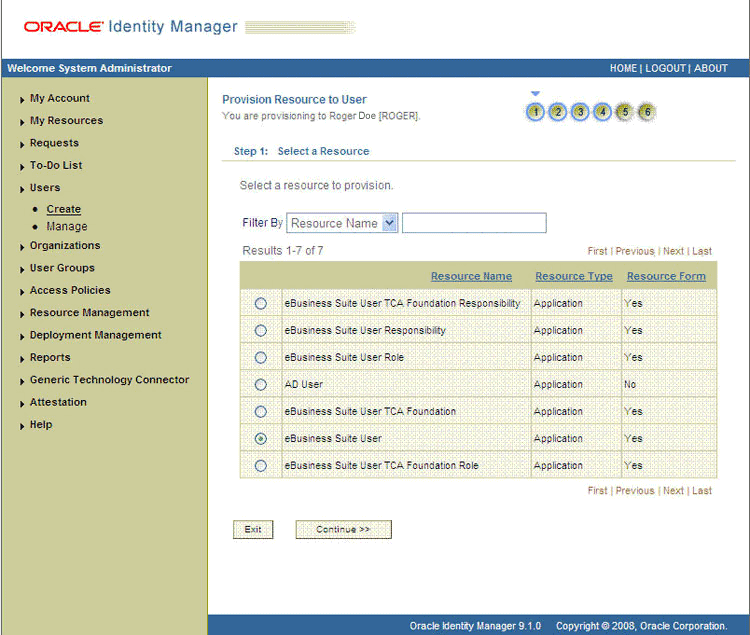
Task: Open the Filter By Resource Name dropdown
Action: (342, 223)
